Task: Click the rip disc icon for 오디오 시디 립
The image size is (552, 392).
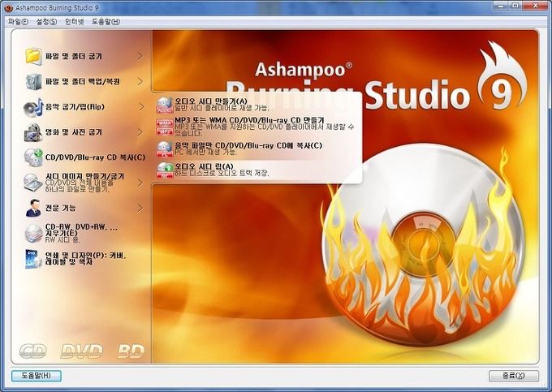Action: pyautogui.click(x=165, y=170)
